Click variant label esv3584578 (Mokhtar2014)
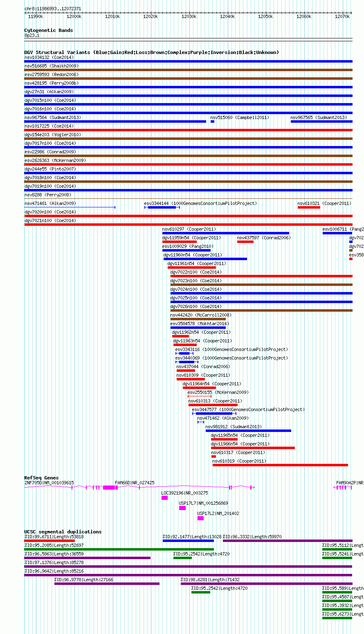This screenshot has height=634, width=364. (x=200, y=324)
